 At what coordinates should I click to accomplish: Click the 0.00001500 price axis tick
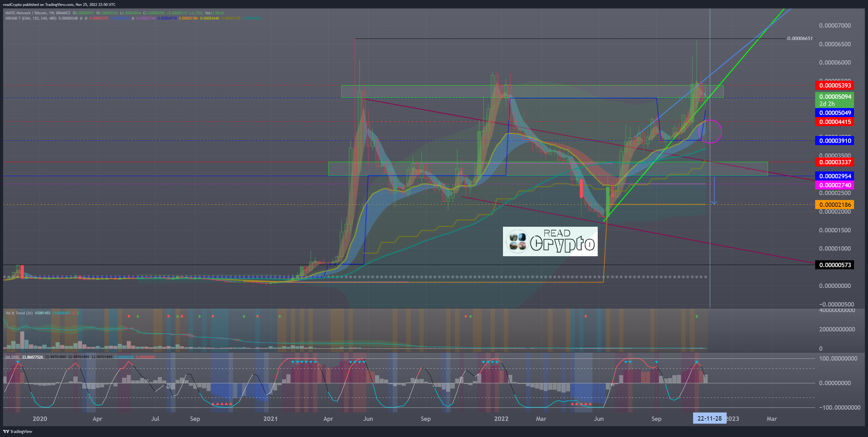[835, 230]
